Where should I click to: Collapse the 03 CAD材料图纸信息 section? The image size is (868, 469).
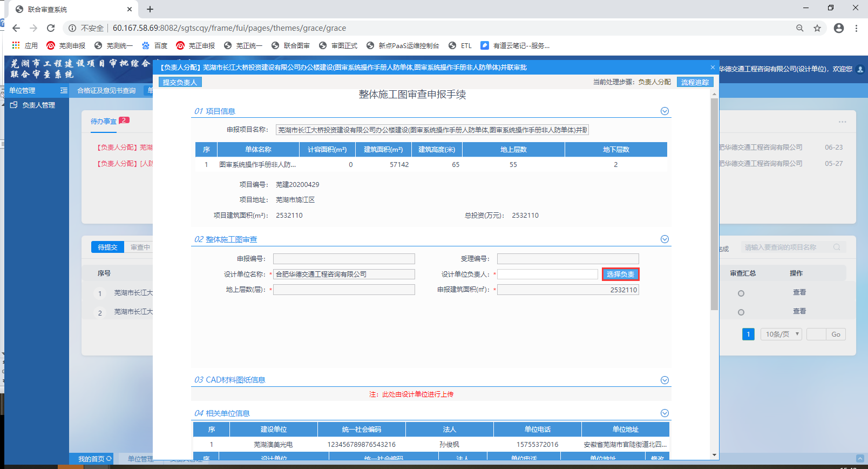pyautogui.click(x=664, y=380)
